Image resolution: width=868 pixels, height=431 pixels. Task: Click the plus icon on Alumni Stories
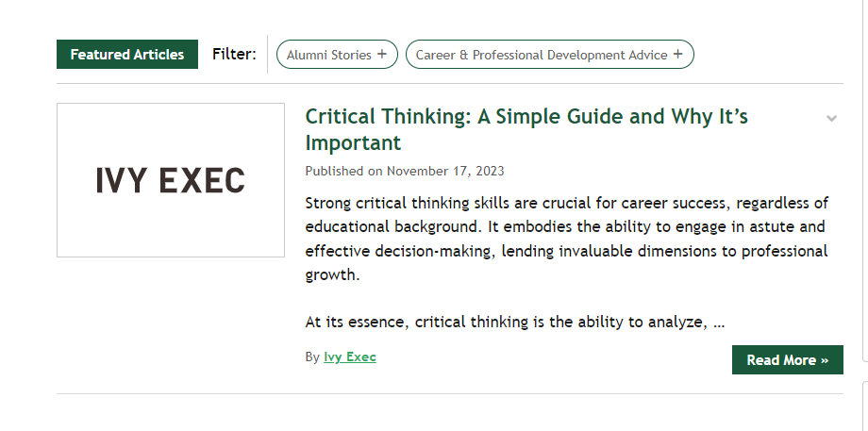[x=382, y=55]
